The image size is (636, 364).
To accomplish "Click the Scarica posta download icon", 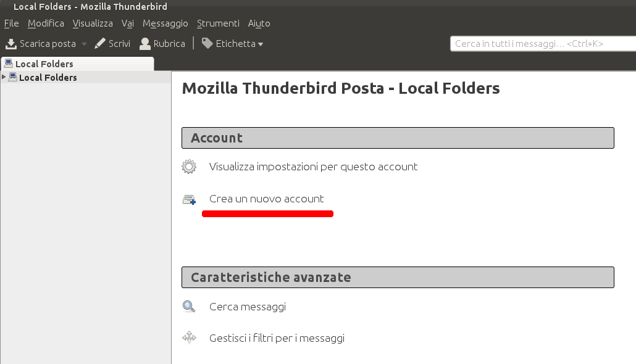I will (11, 44).
